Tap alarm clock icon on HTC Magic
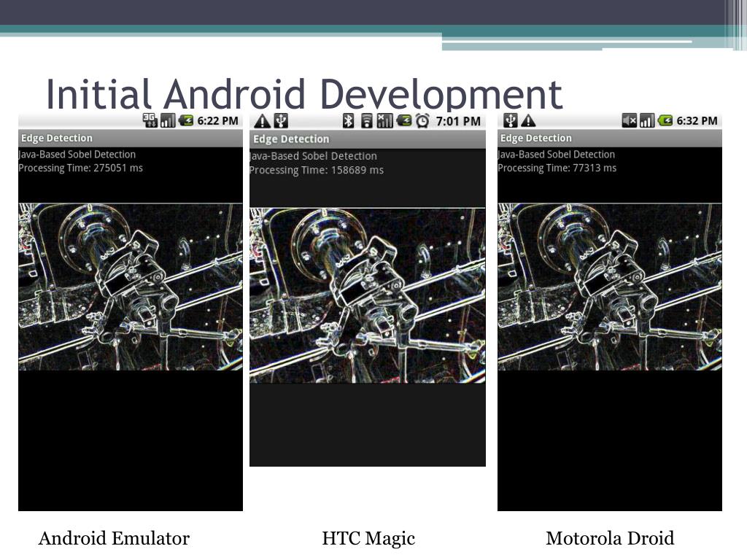This screenshot has width=747, height=560. [422, 121]
